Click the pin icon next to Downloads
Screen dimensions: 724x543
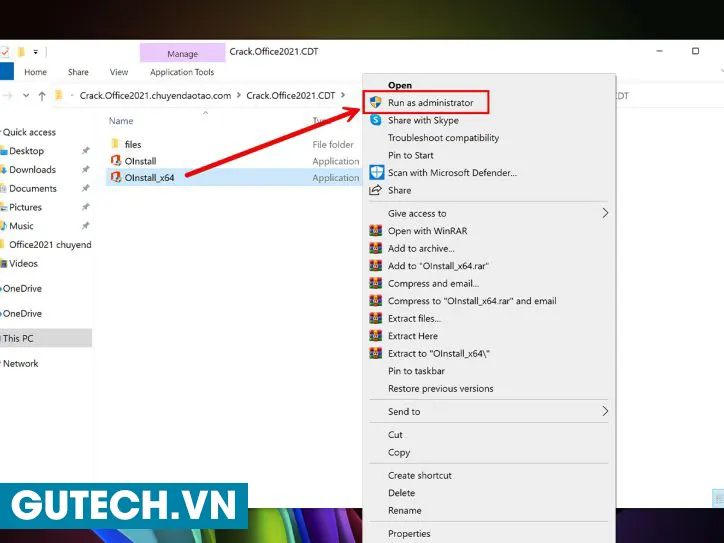point(85,169)
